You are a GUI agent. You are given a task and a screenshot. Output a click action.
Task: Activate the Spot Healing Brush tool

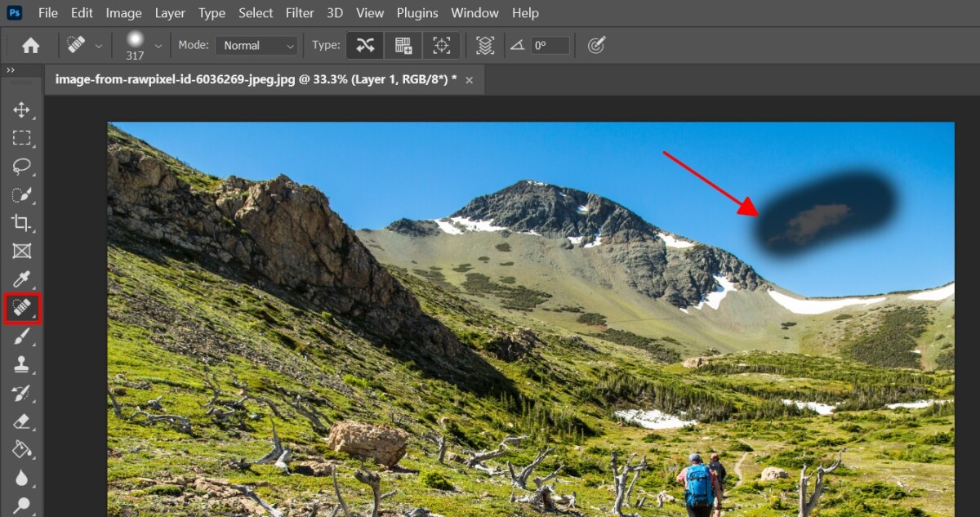pyautogui.click(x=21, y=308)
